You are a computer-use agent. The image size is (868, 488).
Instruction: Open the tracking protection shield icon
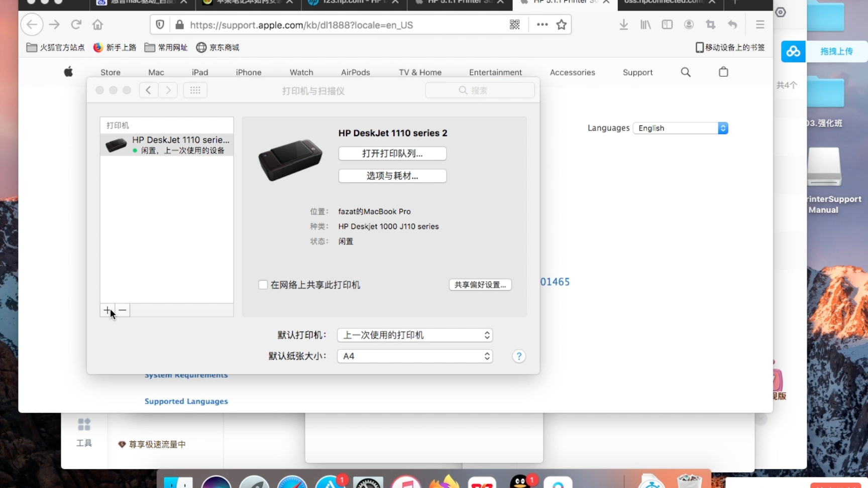(x=160, y=25)
